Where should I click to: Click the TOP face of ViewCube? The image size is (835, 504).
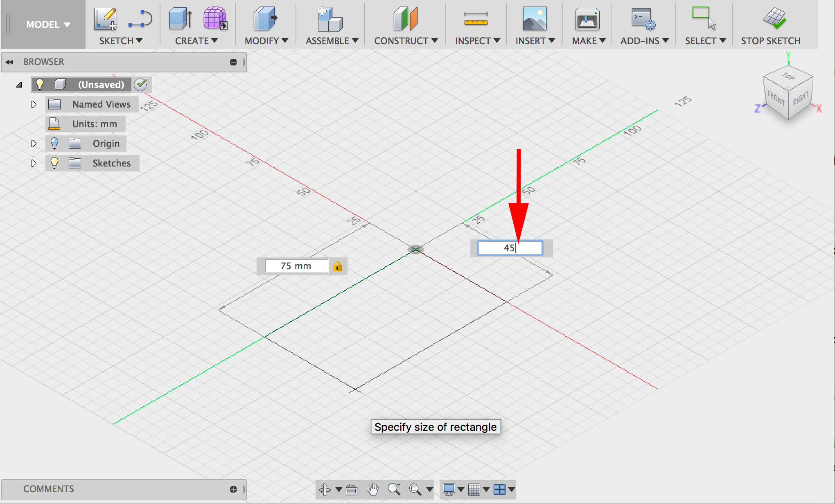pyautogui.click(x=788, y=76)
